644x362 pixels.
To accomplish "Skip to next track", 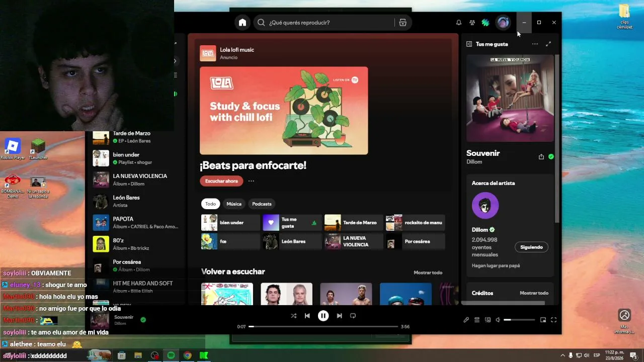I will point(339,316).
